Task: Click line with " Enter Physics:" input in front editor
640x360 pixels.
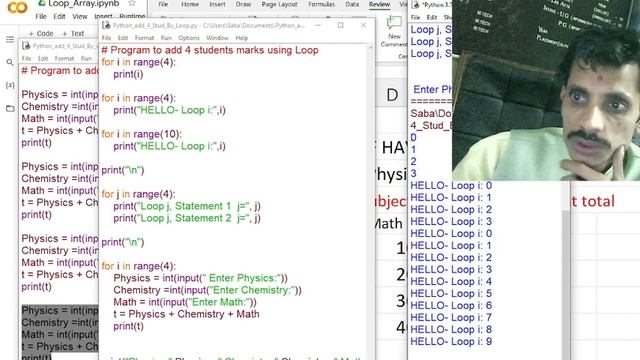Action: pyautogui.click(x=200, y=278)
